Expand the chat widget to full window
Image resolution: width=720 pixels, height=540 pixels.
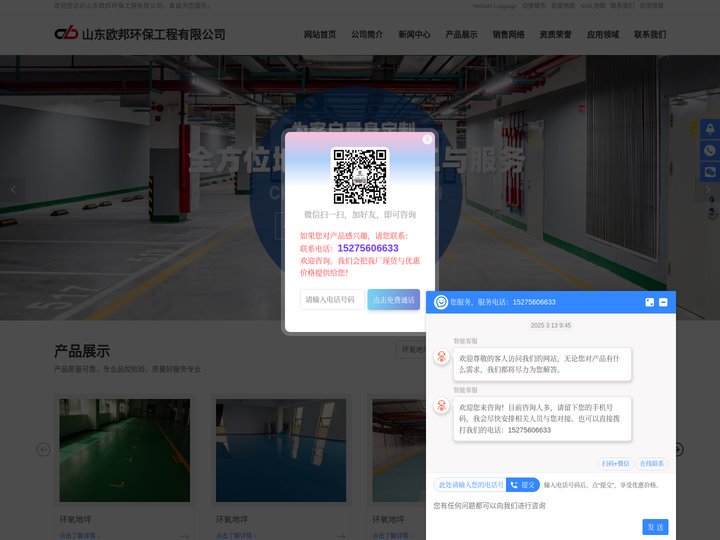649,302
